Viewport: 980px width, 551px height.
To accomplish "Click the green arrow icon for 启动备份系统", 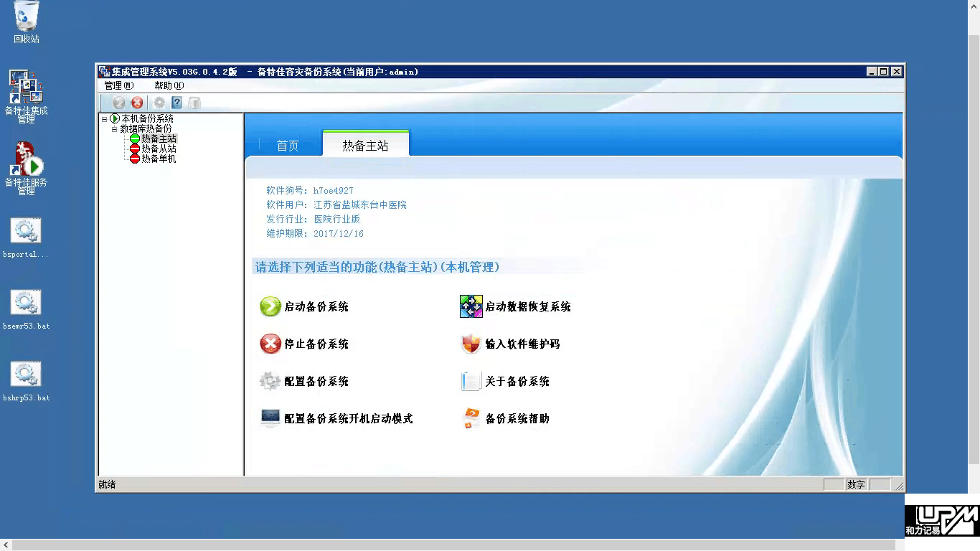I will click(270, 306).
